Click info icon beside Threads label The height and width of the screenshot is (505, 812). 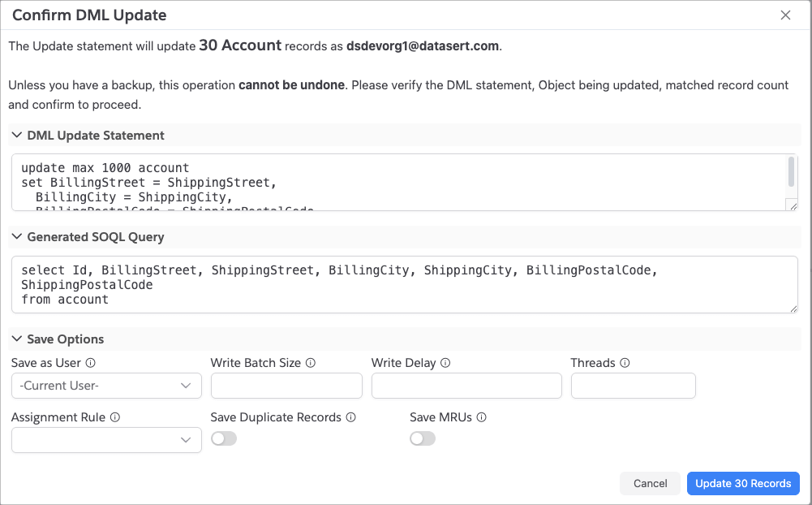point(625,363)
